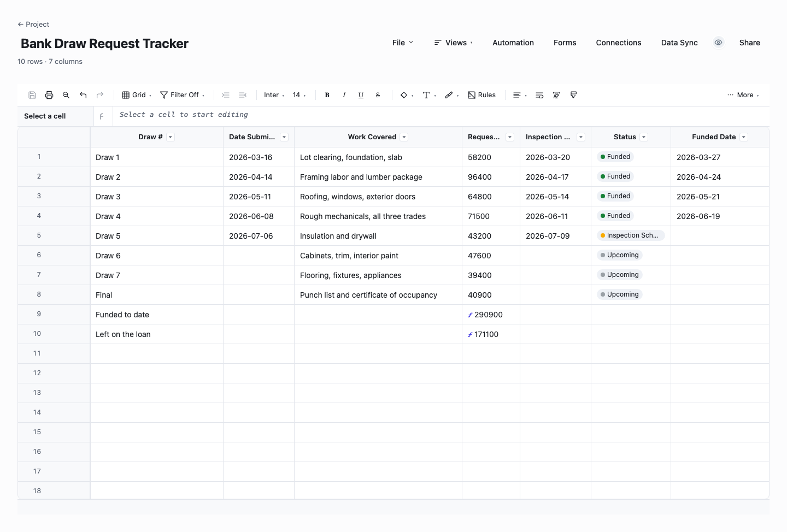Select the 'Draw 4' cell
The width and height of the screenshot is (787, 532).
pos(157,216)
